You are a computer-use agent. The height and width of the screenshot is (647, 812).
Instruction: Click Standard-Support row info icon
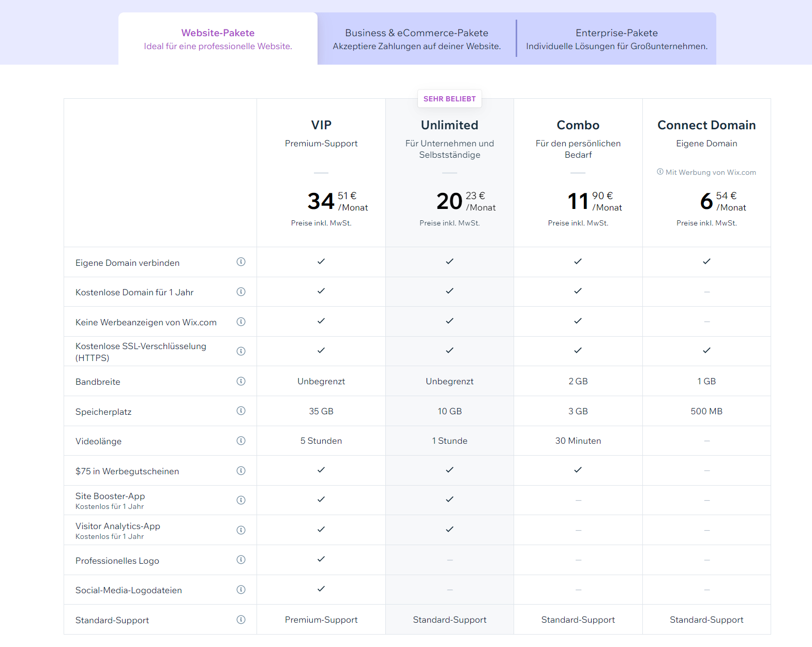(x=241, y=620)
